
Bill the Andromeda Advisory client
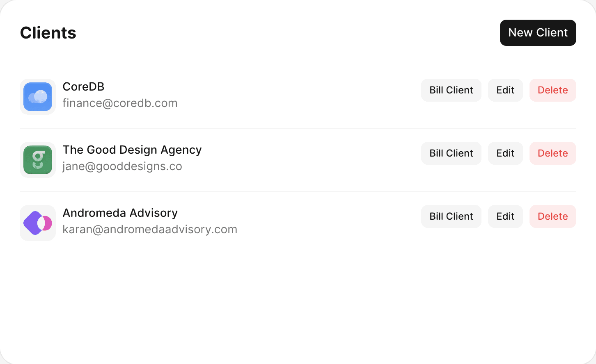point(451,216)
